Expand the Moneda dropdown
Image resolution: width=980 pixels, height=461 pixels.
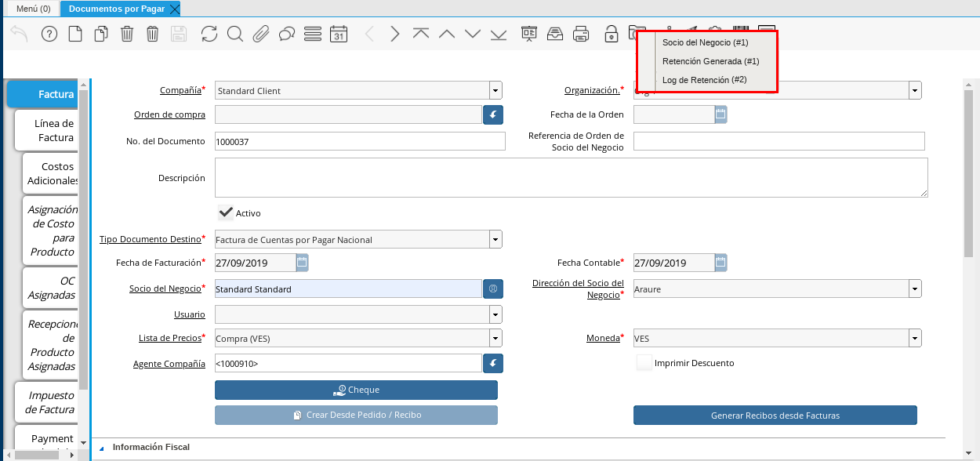point(914,339)
